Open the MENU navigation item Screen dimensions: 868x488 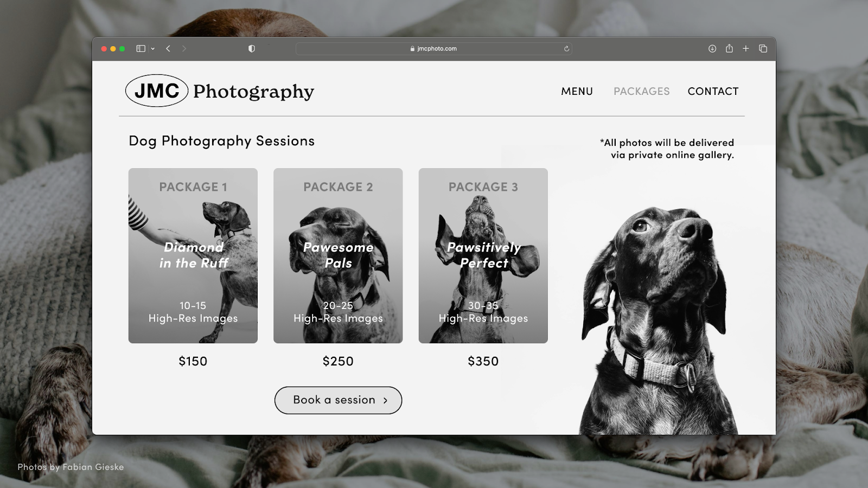(577, 92)
